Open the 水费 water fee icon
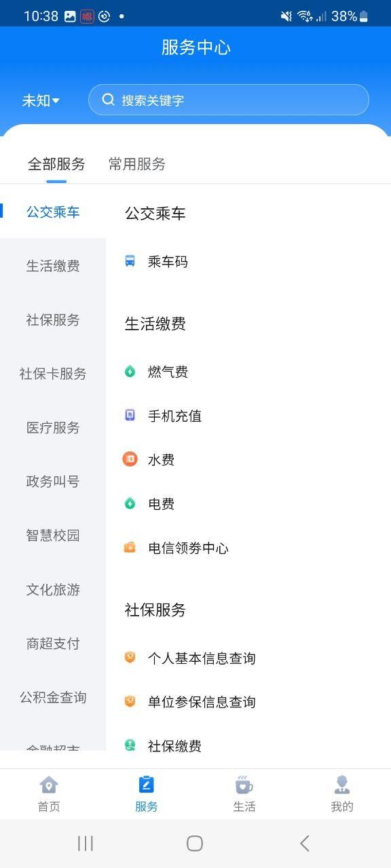Image resolution: width=391 pixels, height=868 pixels. pyautogui.click(x=131, y=459)
